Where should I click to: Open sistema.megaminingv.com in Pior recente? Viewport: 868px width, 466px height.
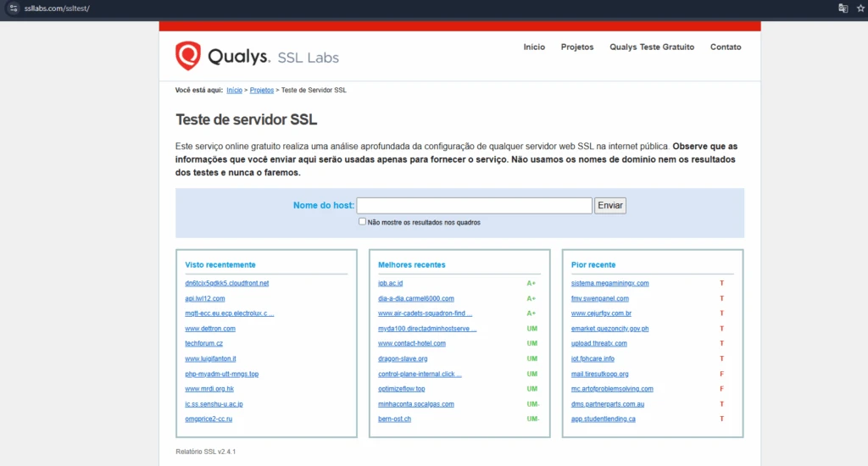tap(609, 283)
